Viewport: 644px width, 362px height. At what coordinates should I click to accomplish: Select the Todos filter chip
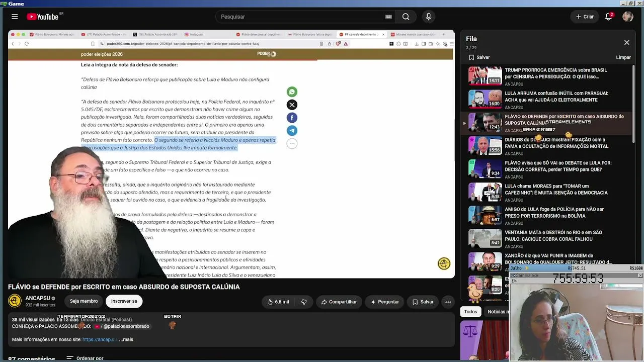point(470,312)
